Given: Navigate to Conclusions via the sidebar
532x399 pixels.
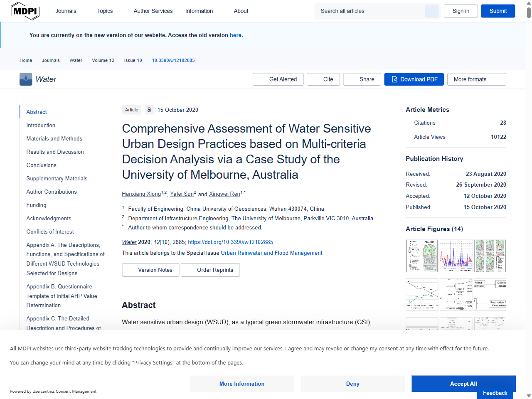Looking at the screenshot, I should click(x=41, y=165).
